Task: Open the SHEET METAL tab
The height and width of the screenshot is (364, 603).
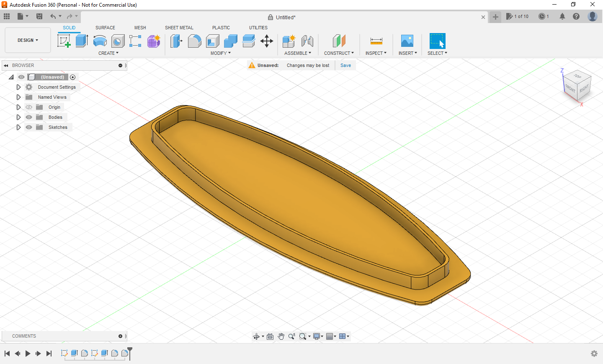Action: (179, 28)
